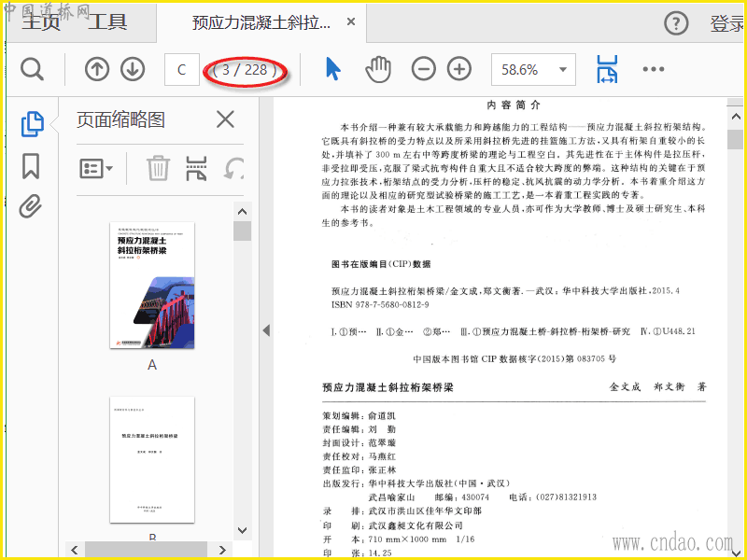
Task: Click the document vertical scrollbar thumb
Action: [x=736, y=139]
